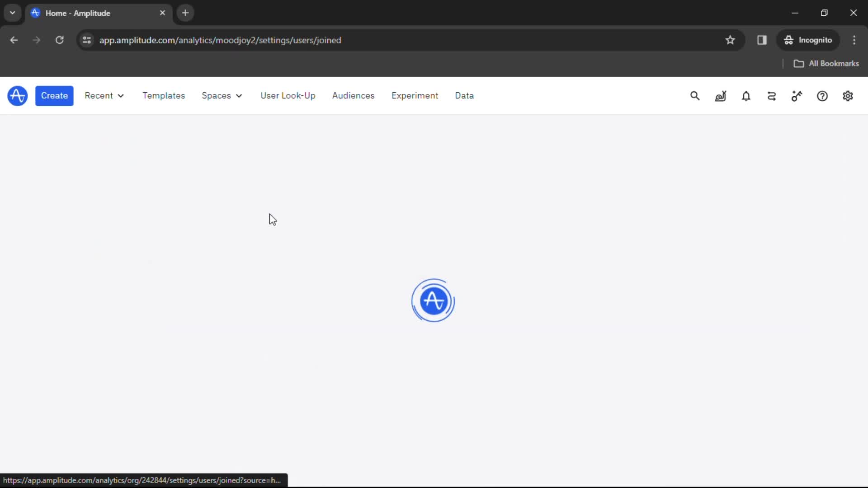Screen dimensions: 868x488
Task: Expand the Recent dropdown menu
Action: 104,95
